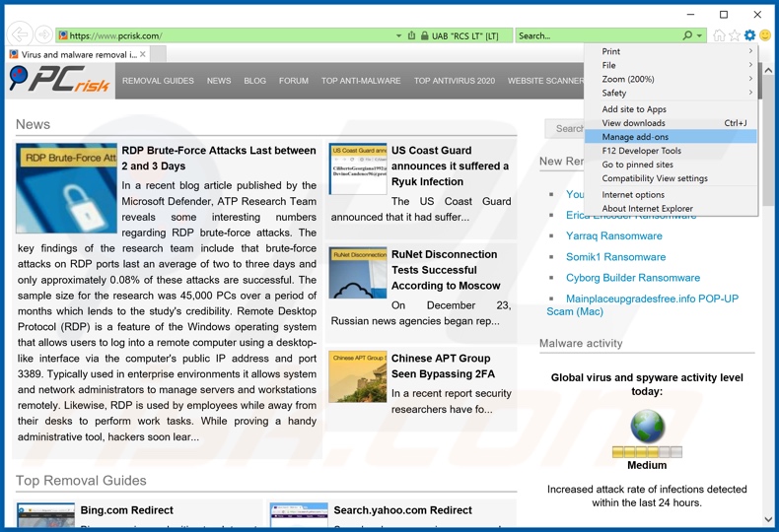Viewport: 779px width, 532px height.
Task: Click Bing.com Redirect thumbnail
Action: 45,515
